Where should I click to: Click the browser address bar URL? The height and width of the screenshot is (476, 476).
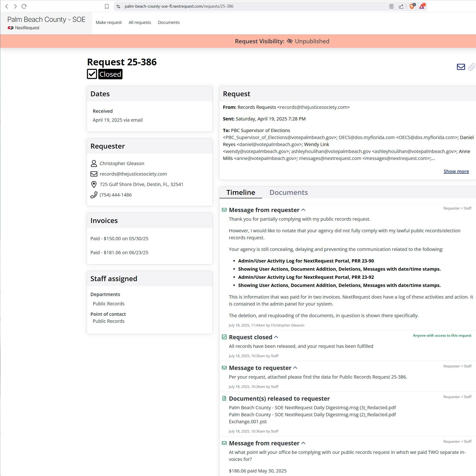click(179, 7)
